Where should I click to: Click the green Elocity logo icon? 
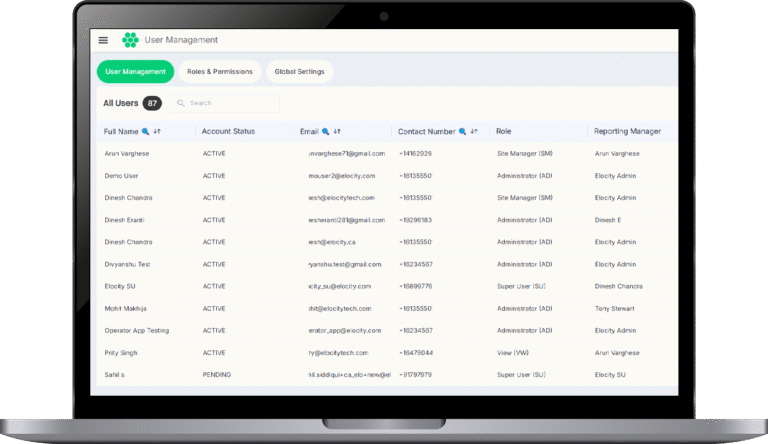(129, 40)
